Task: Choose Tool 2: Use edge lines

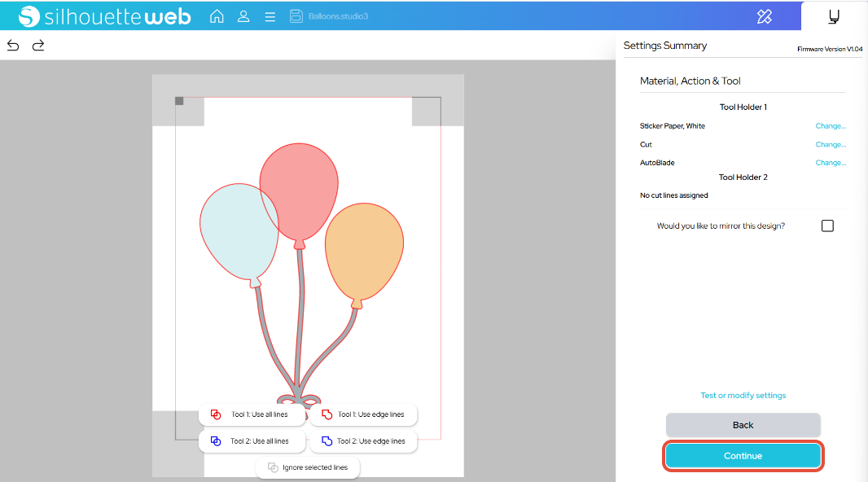Action: tap(363, 441)
